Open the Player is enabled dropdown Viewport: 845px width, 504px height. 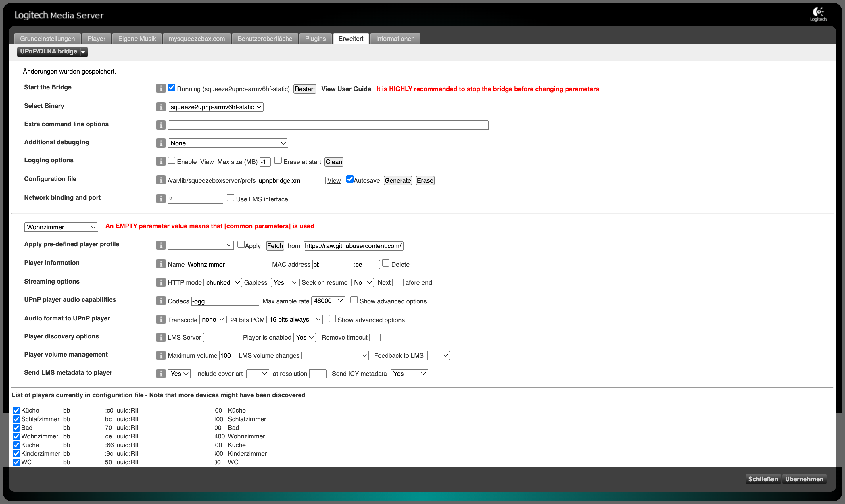coord(305,338)
